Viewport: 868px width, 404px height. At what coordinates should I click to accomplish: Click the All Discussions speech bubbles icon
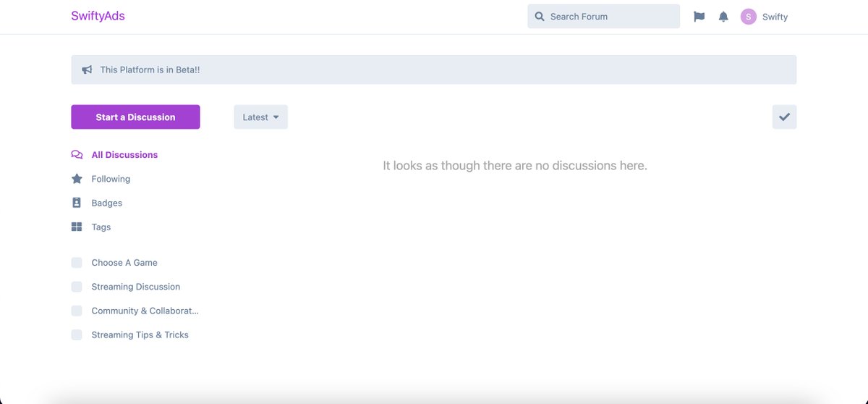(77, 155)
